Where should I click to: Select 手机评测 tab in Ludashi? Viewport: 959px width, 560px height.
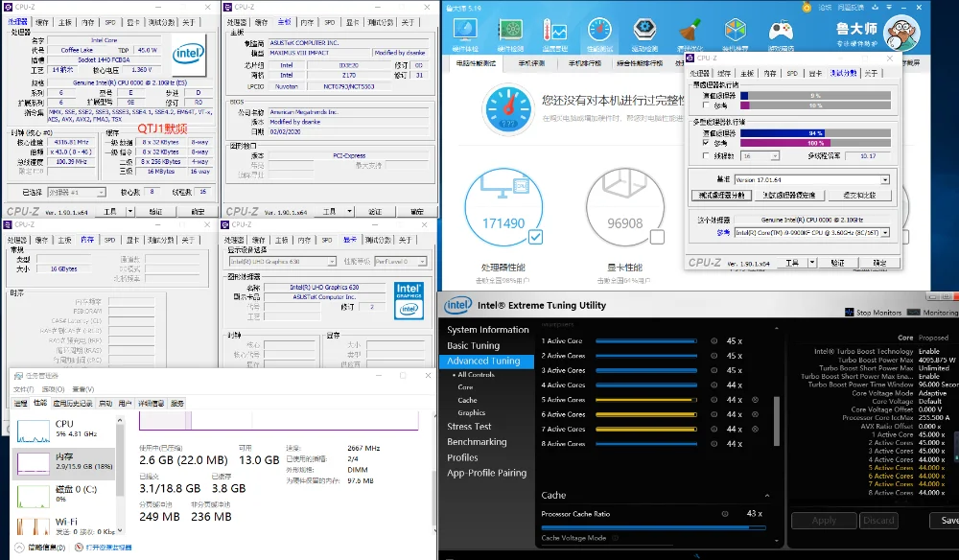click(531, 63)
